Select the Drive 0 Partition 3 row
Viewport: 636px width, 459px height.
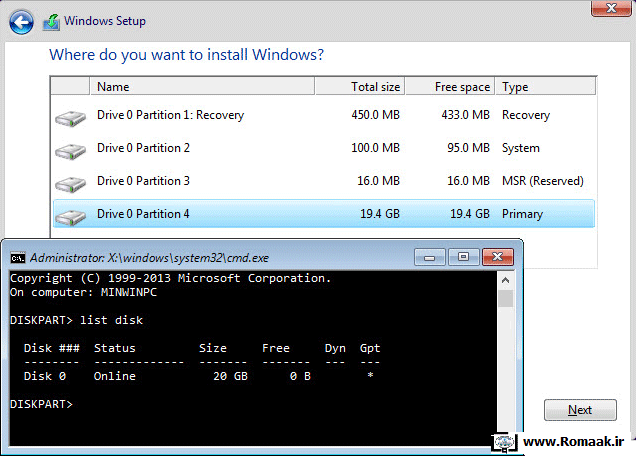coord(324,181)
